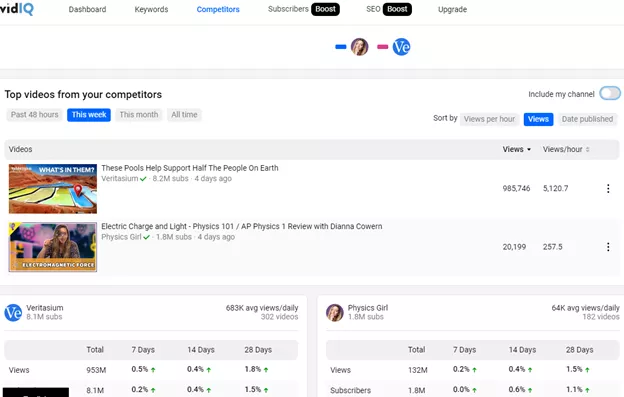
Task: Click Physics Girl total views 132M
Action: pos(417,370)
